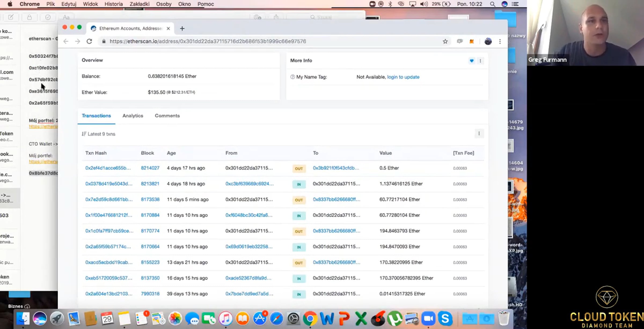Open Photos from the Dock
Viewport: 644px width, 329px height.
point(175,319)
